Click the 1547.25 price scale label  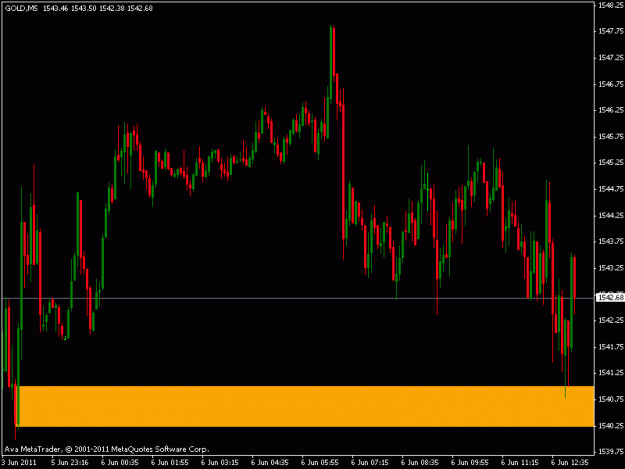pyautogui.click(x=611, y=58)
